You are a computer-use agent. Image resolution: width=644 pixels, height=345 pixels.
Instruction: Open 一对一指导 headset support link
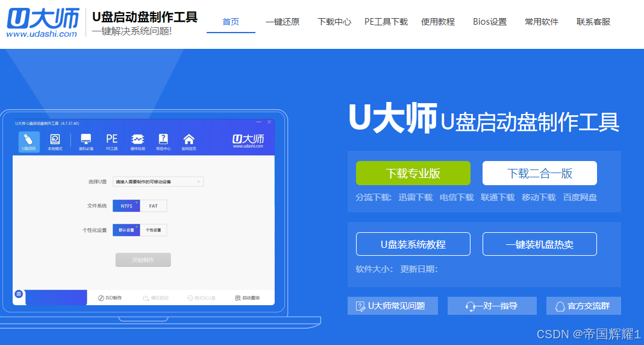(492, 306)
